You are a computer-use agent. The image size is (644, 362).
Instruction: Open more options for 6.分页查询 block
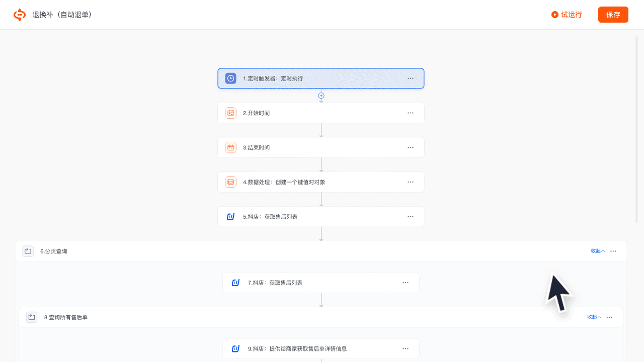(613, 251)
